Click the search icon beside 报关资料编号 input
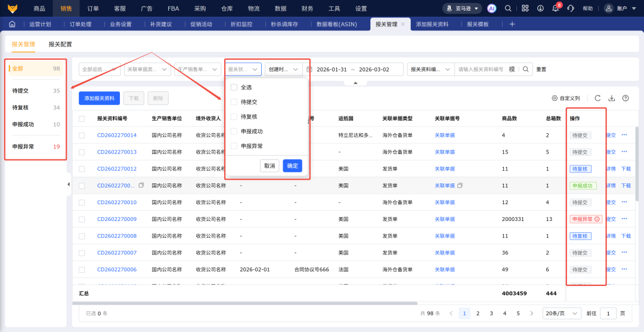 point(526,69)
